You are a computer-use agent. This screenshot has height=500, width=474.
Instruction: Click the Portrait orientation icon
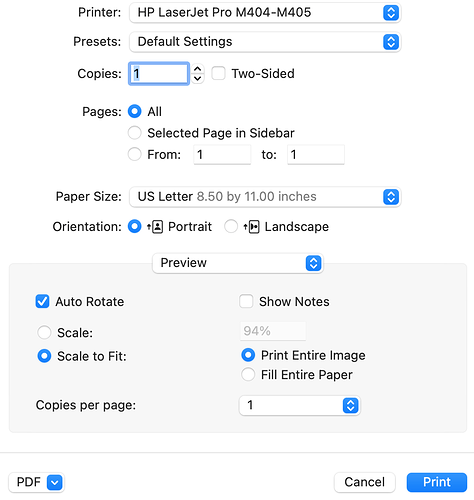pos(155,227)
